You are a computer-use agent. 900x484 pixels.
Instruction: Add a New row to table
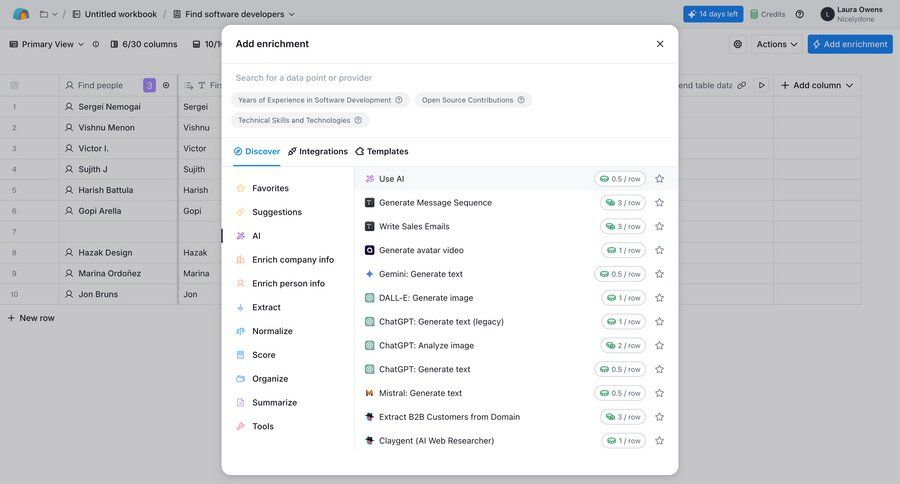31,318
